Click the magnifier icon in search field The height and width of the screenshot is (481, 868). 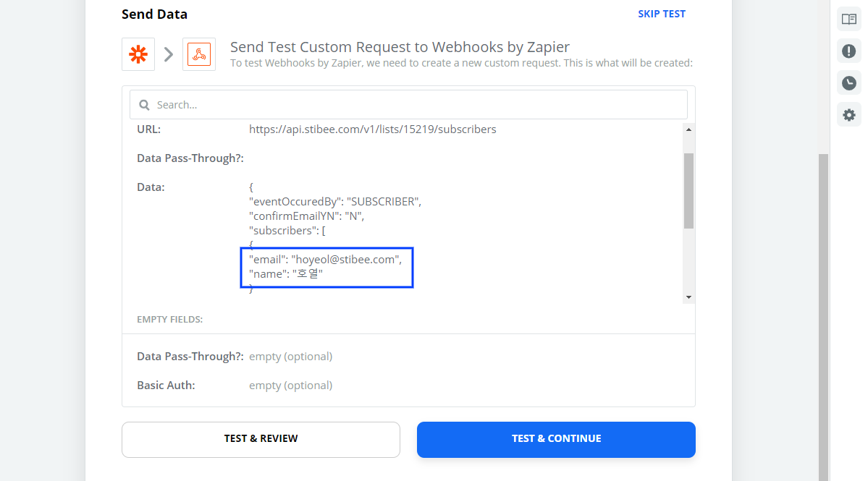point(145,105)
